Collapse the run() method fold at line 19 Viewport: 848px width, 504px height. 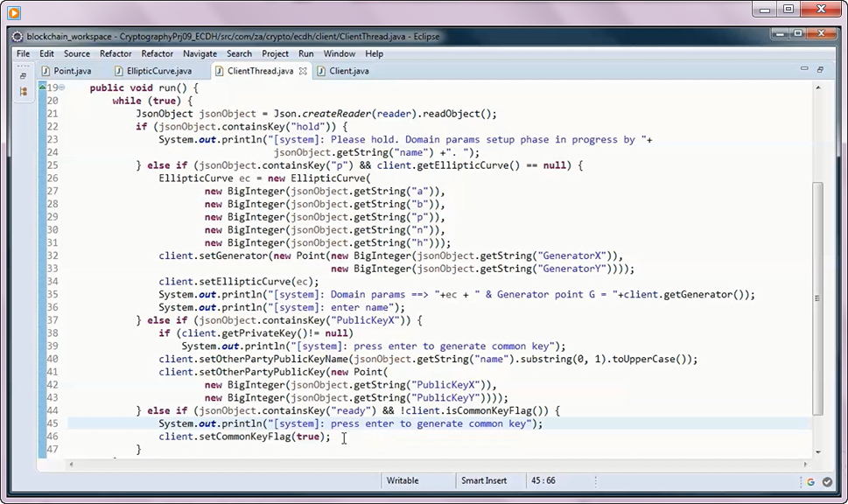point(61,87)
